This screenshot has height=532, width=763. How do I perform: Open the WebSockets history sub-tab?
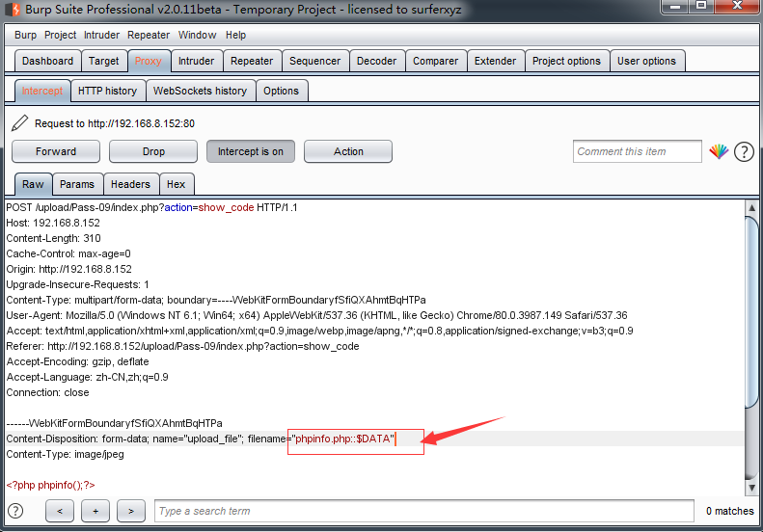(x=200, y=91)
